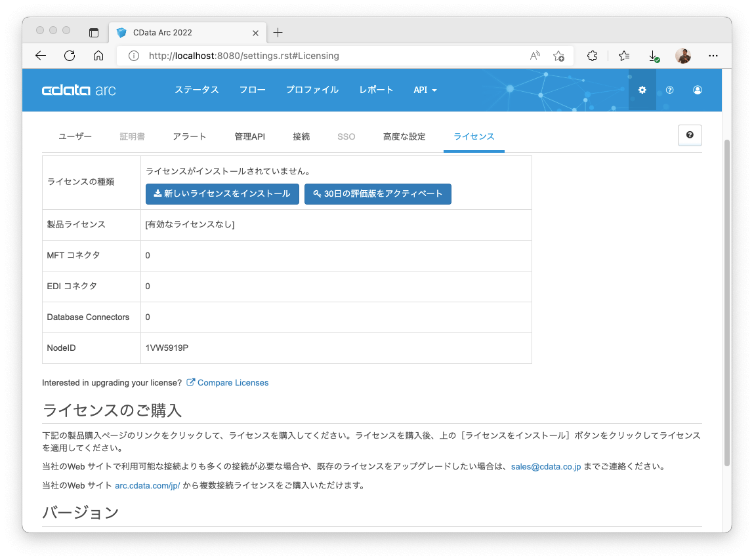
Task: Switch to the フロー menu item
Action: point(252,90)
